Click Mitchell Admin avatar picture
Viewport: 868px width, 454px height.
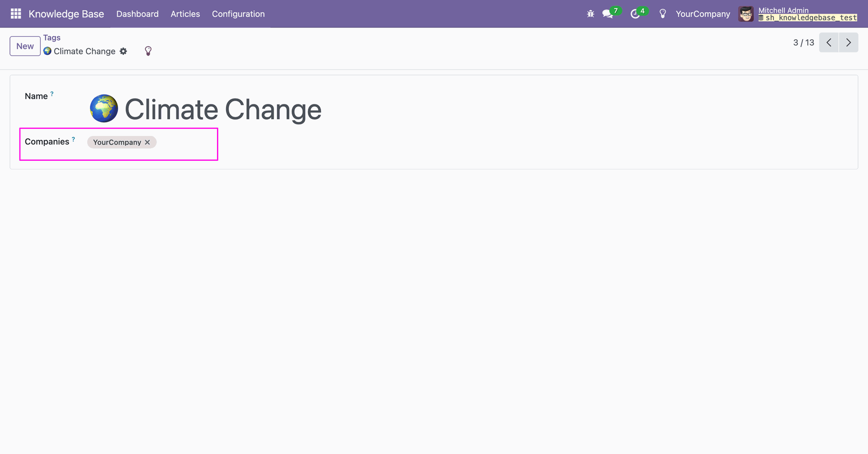tap(746, 14)
